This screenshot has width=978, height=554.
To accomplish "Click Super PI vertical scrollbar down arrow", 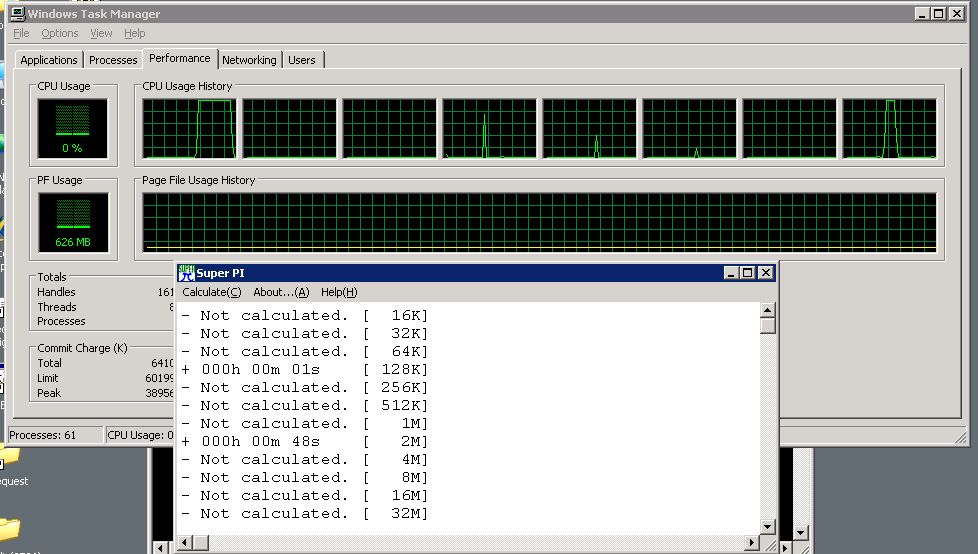I will 767,527.
